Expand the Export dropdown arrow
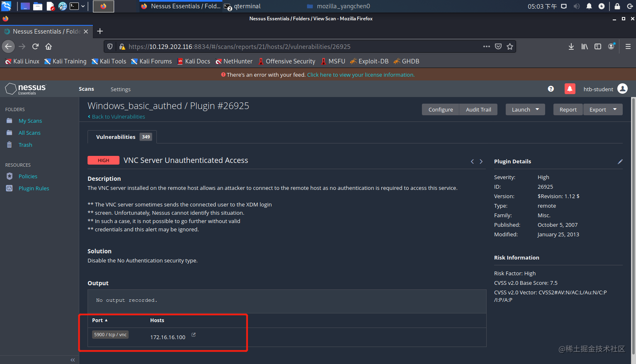Viewport: 636px width, 364px height. 615,109
